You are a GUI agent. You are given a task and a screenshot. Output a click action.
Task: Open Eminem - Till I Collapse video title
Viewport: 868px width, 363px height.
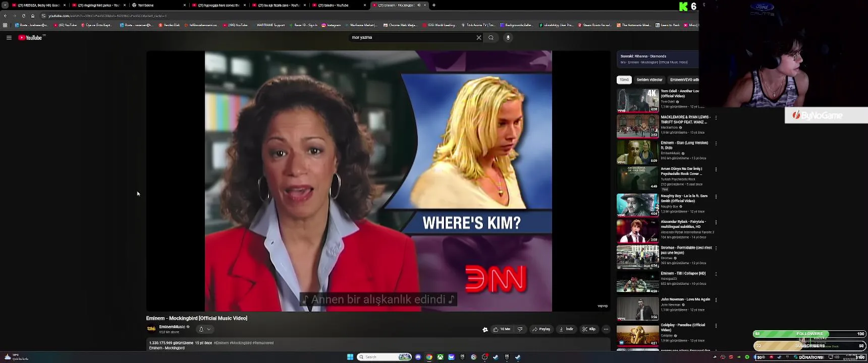[x=683, y=273]
